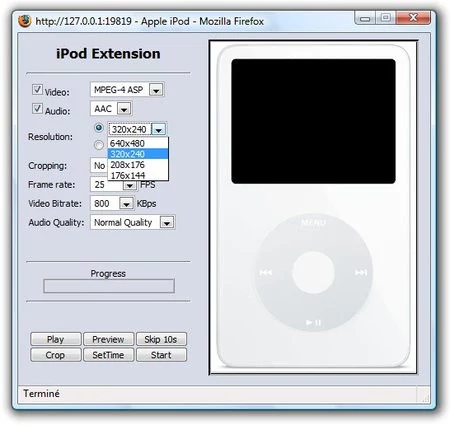
Task: Tap the MENU label on iPod wheel
Action: coord(313,223)
